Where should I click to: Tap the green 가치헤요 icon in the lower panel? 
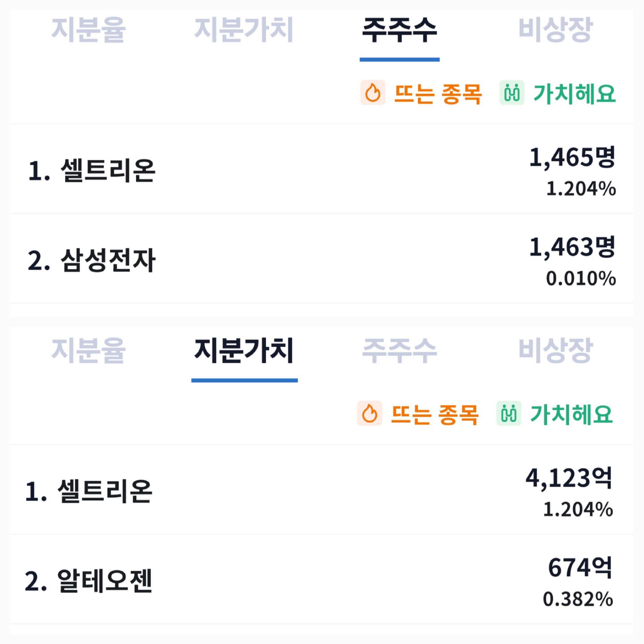click(x=509, y=413)
